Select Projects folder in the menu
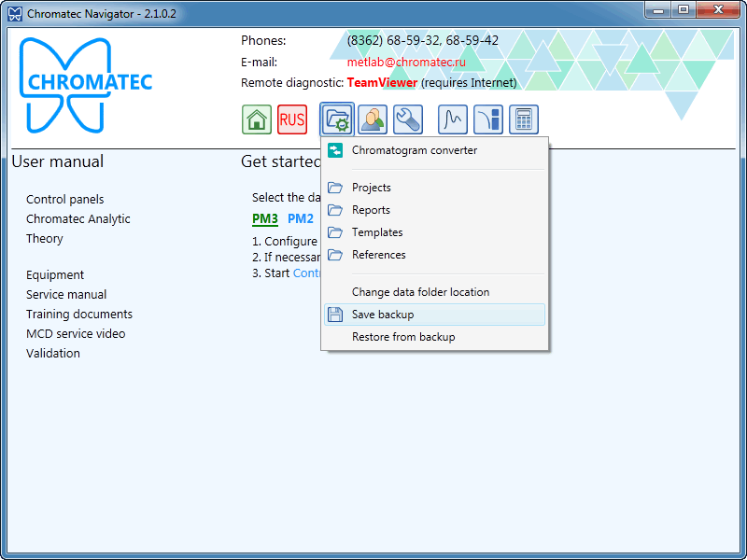 371,188
